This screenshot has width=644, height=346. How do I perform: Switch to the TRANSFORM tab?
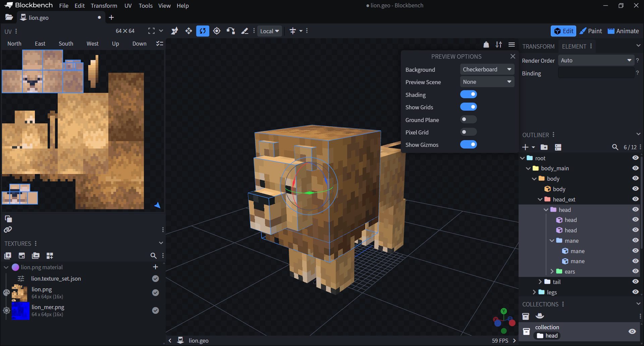coord(538,46)
